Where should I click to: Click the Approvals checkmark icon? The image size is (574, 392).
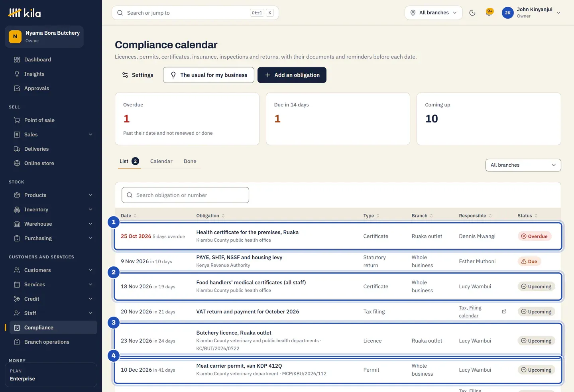(x=17, y=89)
